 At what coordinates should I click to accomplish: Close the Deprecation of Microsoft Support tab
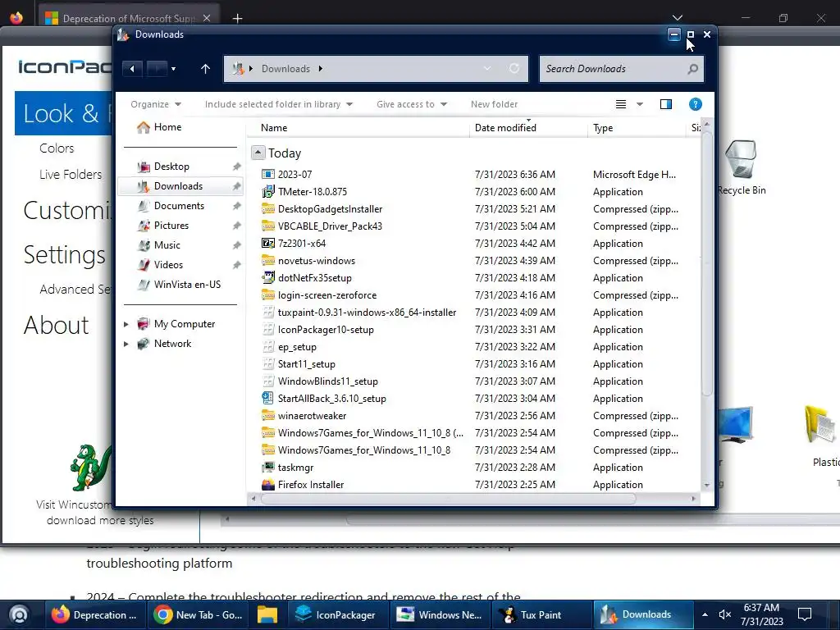(x=207, y=18)
